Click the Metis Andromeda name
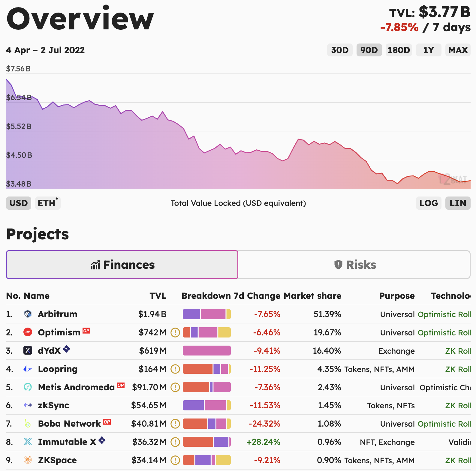This screenshot has width=476, height=471. click(x=77, y=387)
